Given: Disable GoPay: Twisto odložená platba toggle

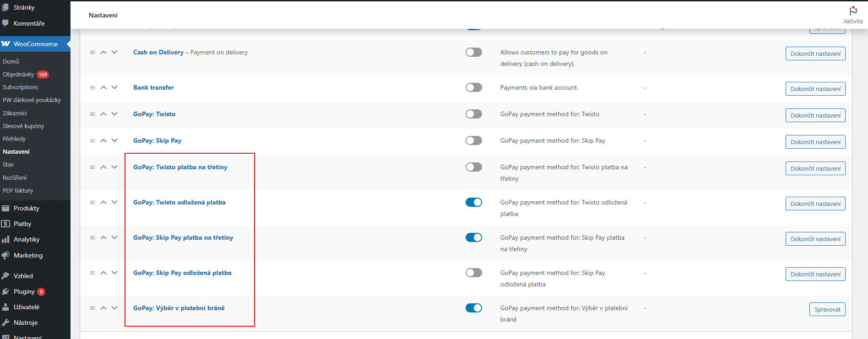Looking at the screenshot, I should pyautogui.click(x=474, y=202).
